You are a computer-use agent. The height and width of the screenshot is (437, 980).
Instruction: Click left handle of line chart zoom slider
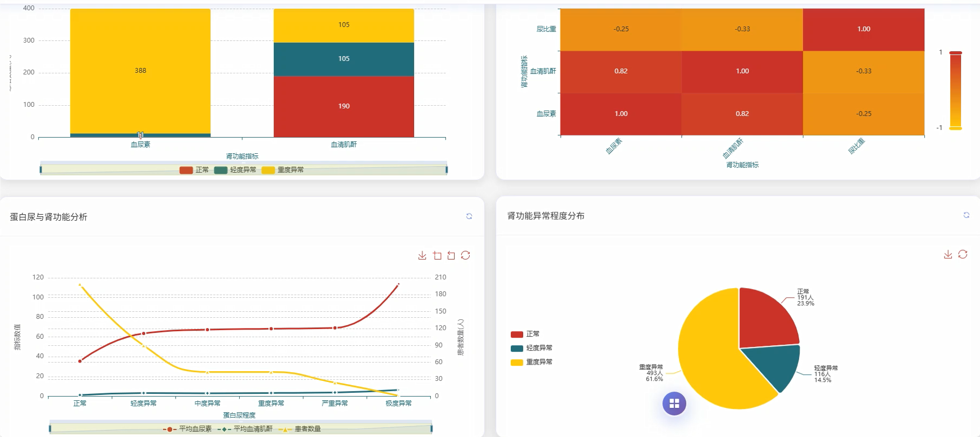pyautogui.click(x=50, y=428)
